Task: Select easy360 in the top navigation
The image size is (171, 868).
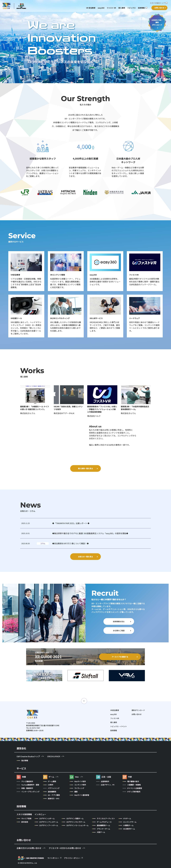Action: tap(101, 8)
